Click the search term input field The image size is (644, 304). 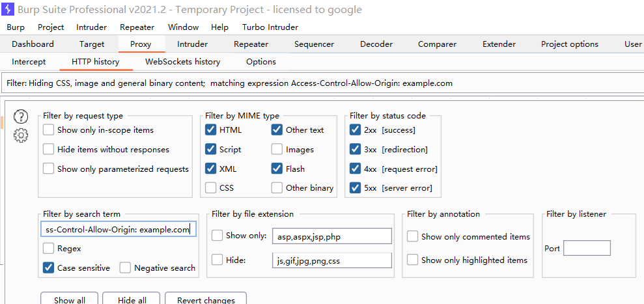click(x=119, y=229)
